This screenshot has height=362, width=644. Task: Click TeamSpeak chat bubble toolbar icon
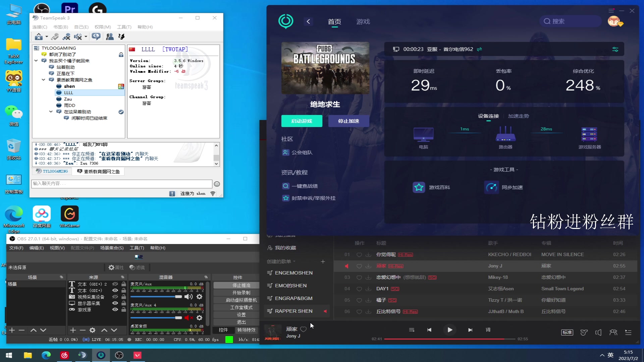[x=96, y=37]
